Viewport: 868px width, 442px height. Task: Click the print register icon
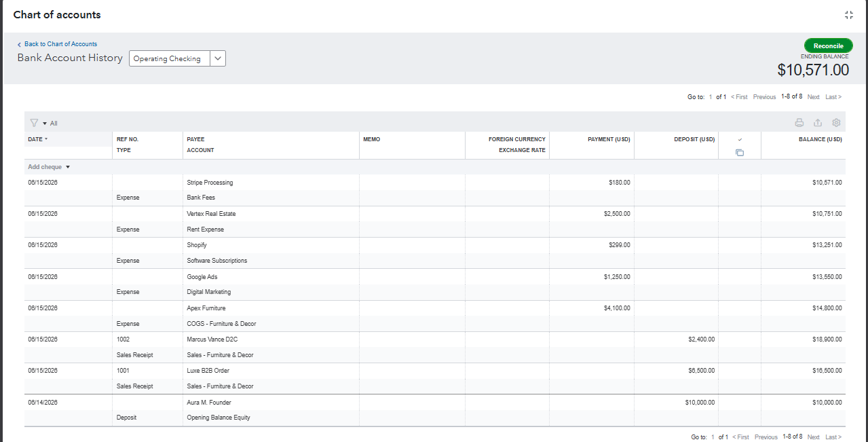coord(799,123)
